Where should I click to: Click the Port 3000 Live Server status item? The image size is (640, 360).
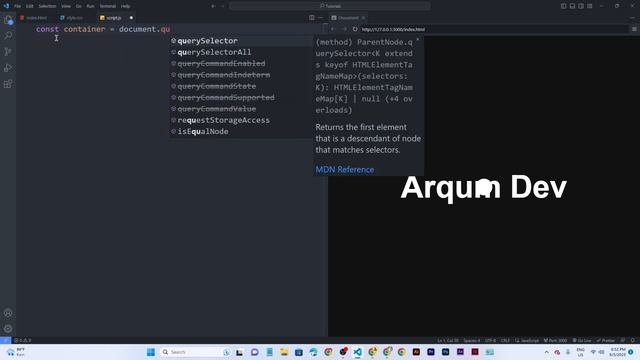pos(556,340)
